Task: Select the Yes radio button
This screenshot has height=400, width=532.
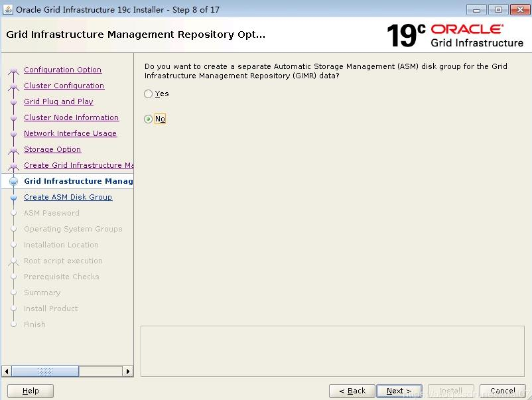Action: pos(149,94)
